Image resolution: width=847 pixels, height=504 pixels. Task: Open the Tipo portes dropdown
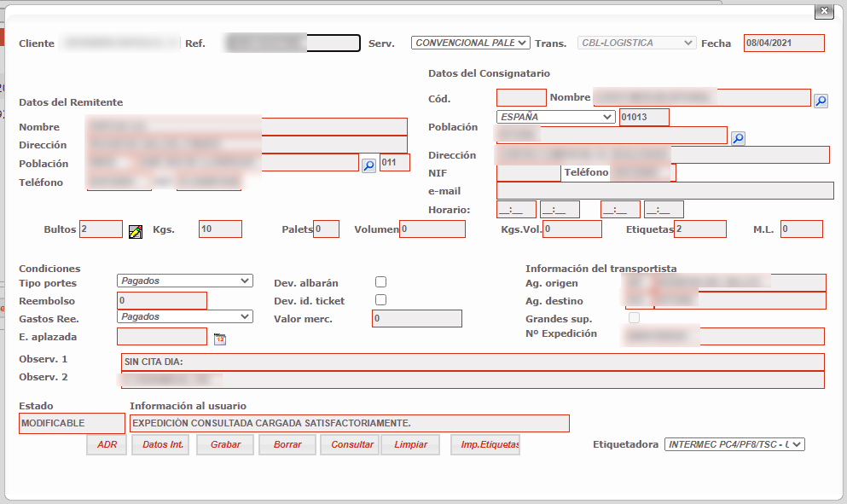(184, 281)
